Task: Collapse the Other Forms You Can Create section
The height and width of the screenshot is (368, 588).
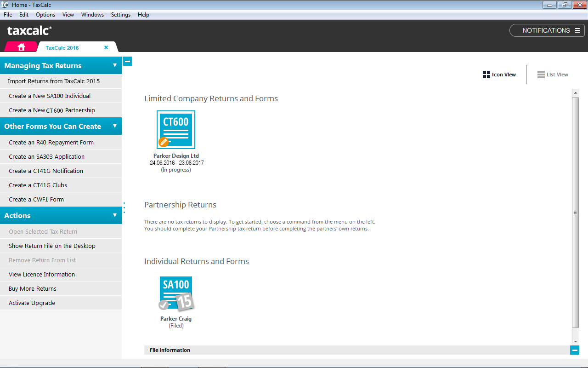Action: point(115,126)
